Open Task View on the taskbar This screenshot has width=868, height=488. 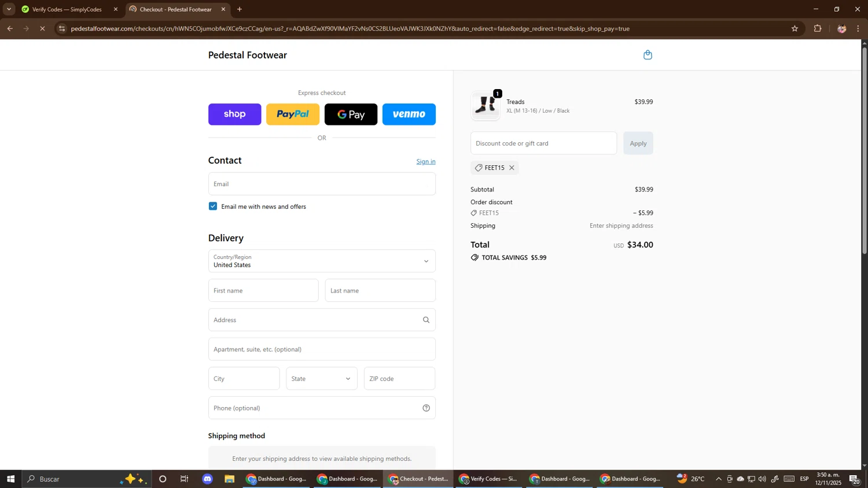pyautogui.click(x=185, y=479)
